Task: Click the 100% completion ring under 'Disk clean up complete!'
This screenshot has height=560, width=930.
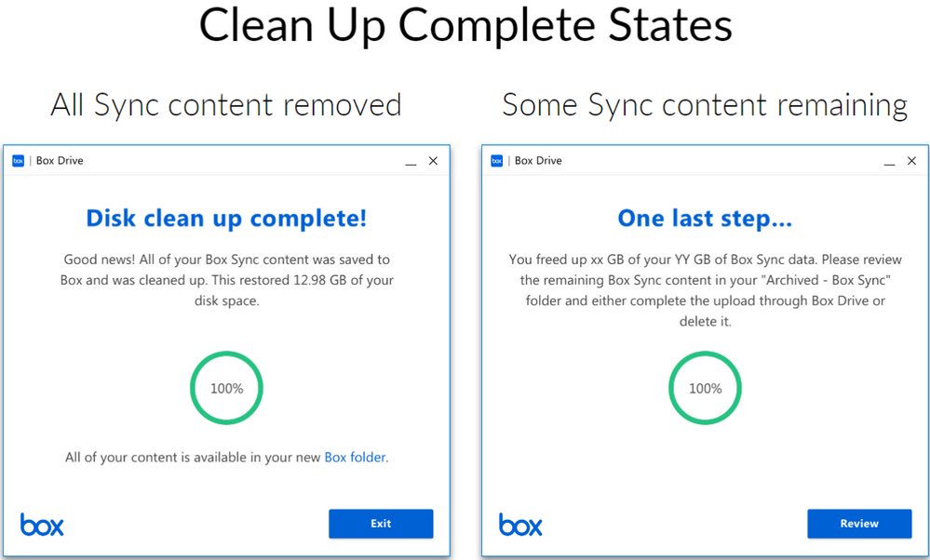Action: (x=226, y=388)
